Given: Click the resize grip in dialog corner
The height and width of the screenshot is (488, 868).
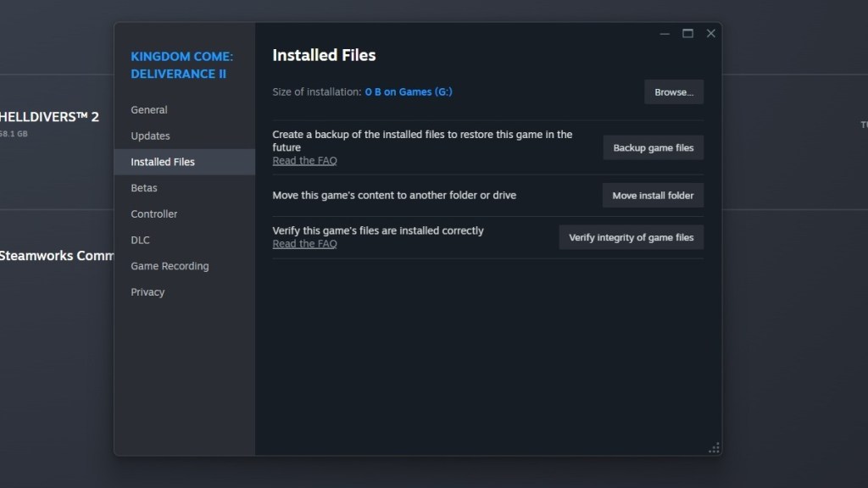Looking at the screenshot, I should point(714,447).
